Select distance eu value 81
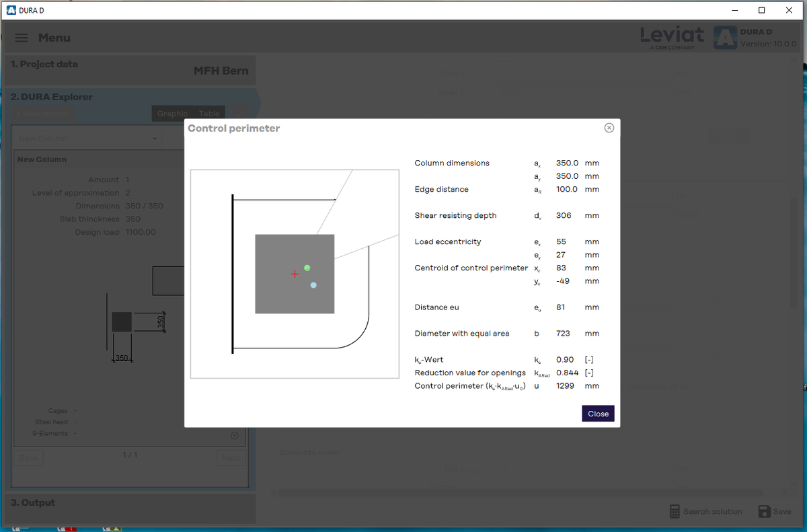Screen dimensions: 807x532 [561, 307]
